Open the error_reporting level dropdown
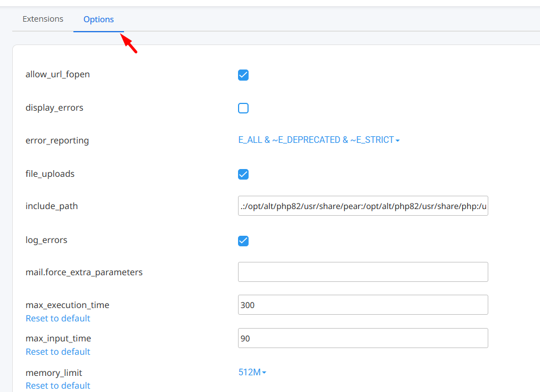The image size is (540, 392). click(x=319, y=140)
